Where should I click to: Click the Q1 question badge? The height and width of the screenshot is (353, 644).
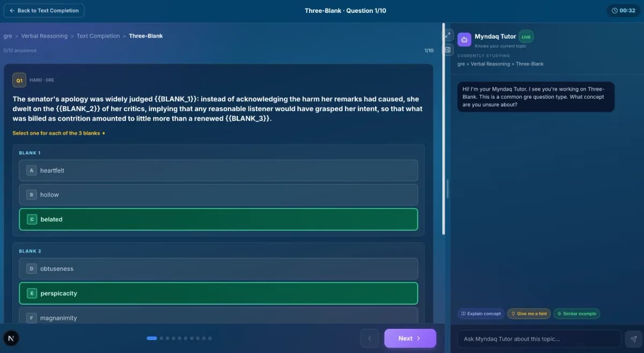[19, 80]
